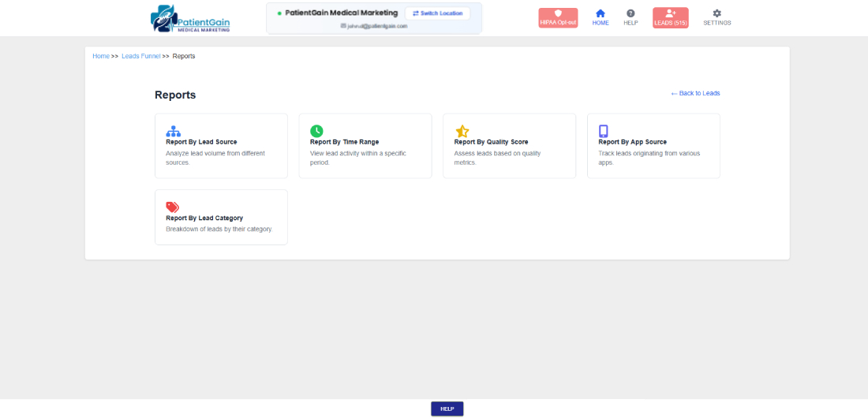This screenshot has width=868, height=418.
Task: Click the HIPAA Opt-out shield button
Action: coord(558,17)
